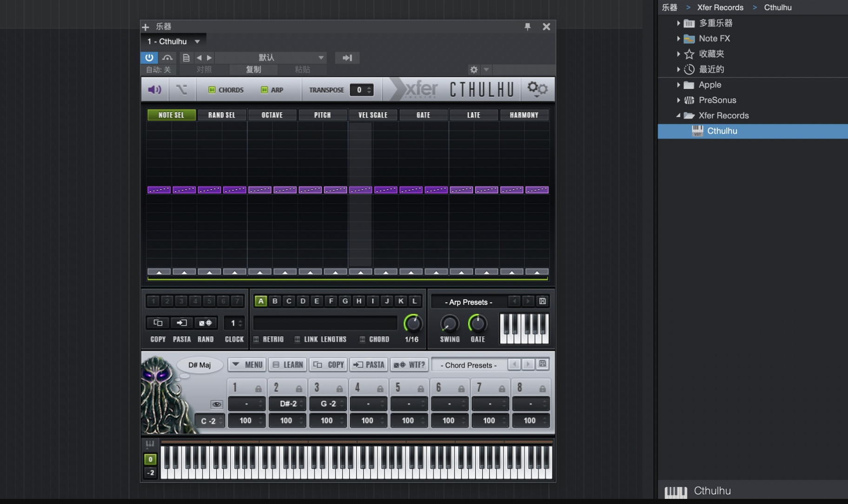Screen dimensions: 848x504
Task: Click the pin icon in the instrument panel header
Action: 528,27
